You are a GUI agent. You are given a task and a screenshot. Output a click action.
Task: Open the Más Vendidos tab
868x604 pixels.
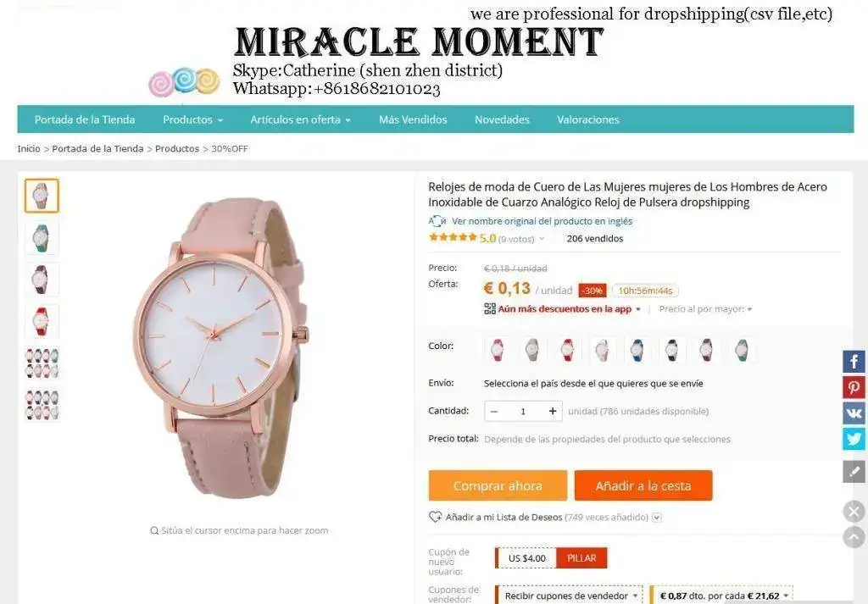[413, 119]
